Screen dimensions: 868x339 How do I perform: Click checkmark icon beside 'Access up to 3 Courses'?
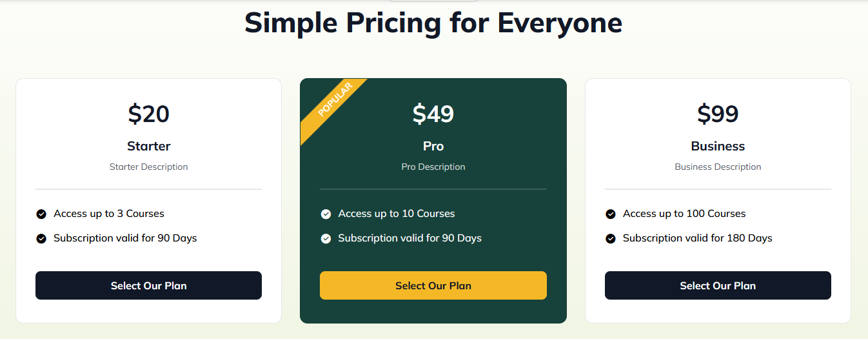(x=41, y=214)
